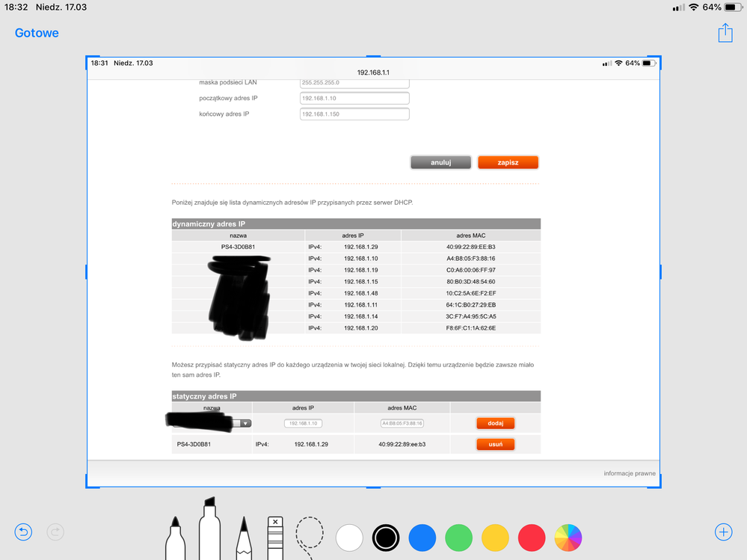
Task: Click the orange zapisz button
Action: click(508, 162)
